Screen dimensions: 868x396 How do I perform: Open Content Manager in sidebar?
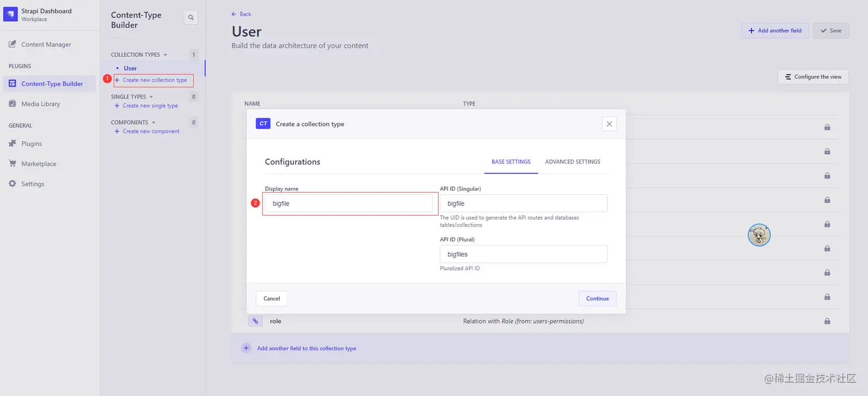pos(46,44)
